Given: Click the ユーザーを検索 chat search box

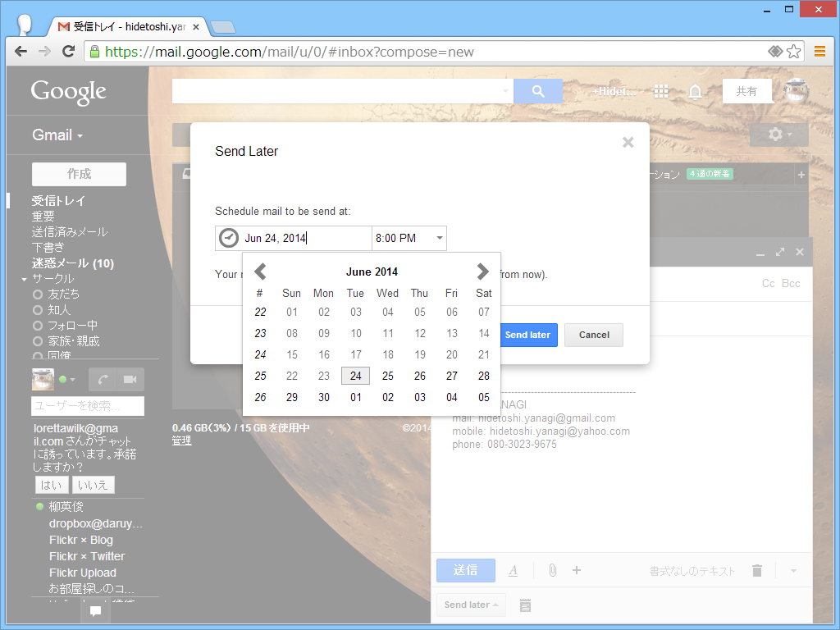Looking at the screenshot, I should pyautogui.click(x=88, y=406).
